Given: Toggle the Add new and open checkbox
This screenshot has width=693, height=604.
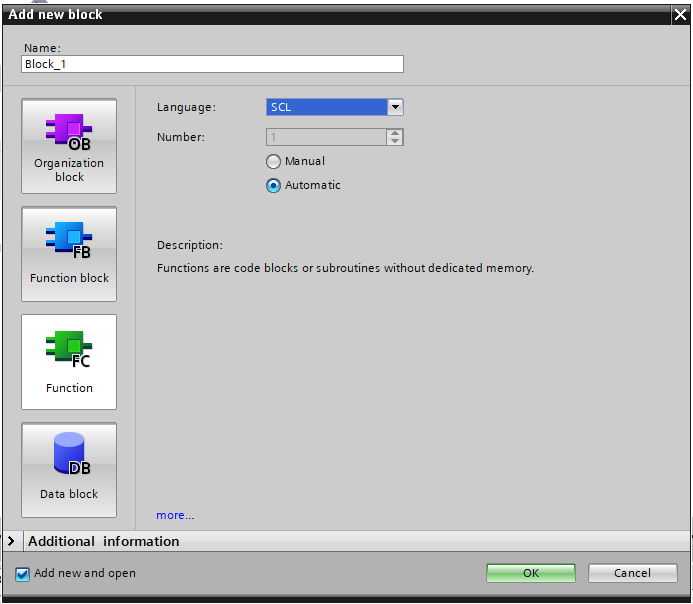Looking at the screenshot, I should coord(22,574).
